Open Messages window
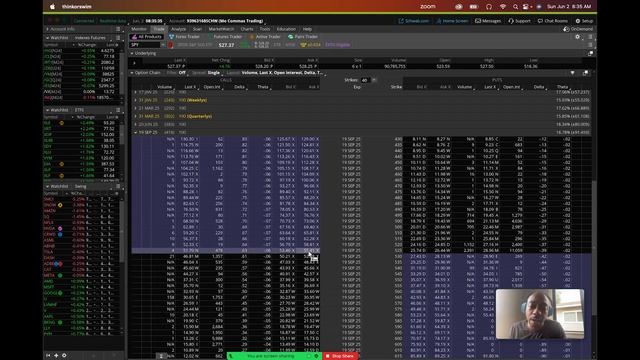This screenshot has width=640, height=360. click(x=488, y=21)
